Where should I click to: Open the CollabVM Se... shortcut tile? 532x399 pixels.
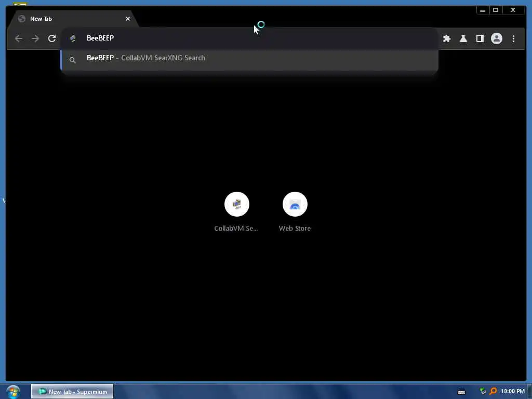click(236, 212)
